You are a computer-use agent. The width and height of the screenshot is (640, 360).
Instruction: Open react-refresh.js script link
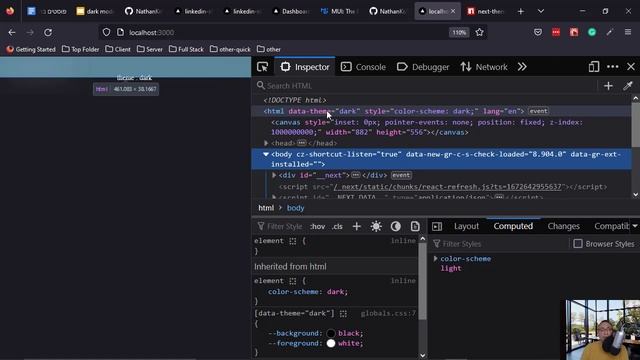447,187
